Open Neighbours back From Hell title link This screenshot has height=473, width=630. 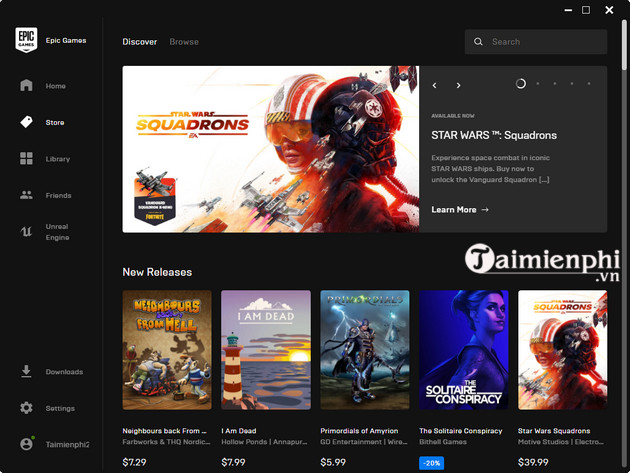coord(164,431)
